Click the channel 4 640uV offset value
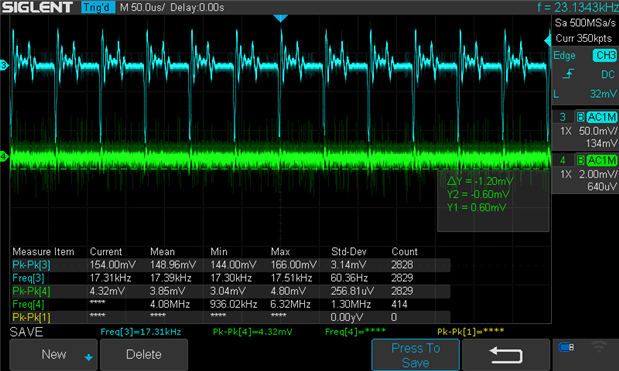The width and height of the screenshot is (619, 371). click(x=602, y=186)
